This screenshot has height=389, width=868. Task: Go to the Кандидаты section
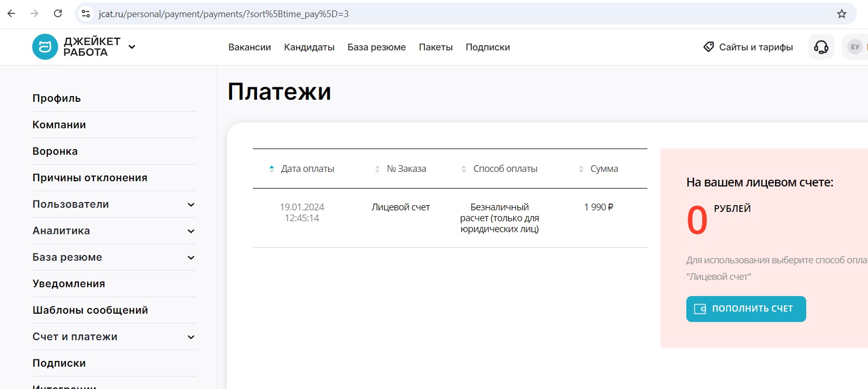point(309,47)
